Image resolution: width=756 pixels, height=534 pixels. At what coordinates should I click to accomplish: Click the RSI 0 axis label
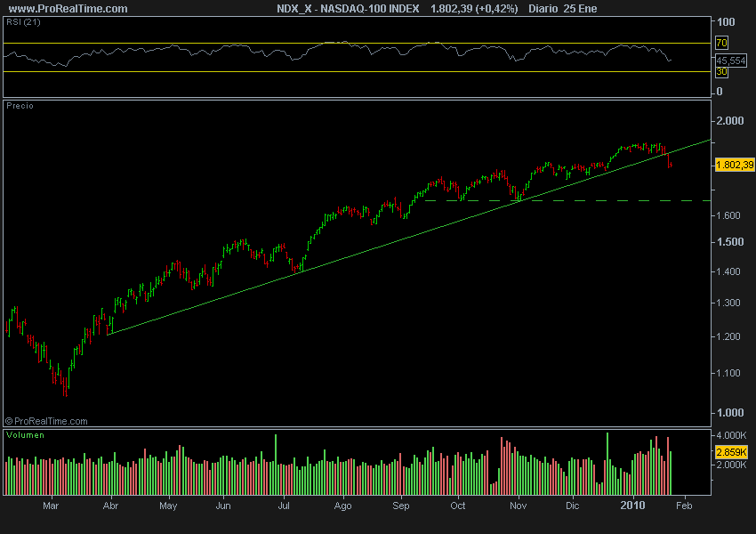point(720,92)
